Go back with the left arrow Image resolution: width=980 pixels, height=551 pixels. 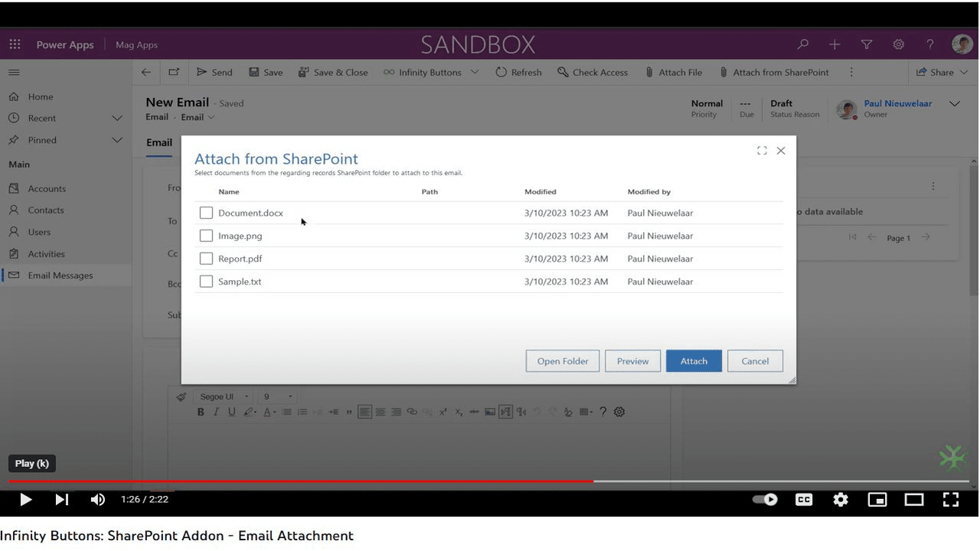146,72
